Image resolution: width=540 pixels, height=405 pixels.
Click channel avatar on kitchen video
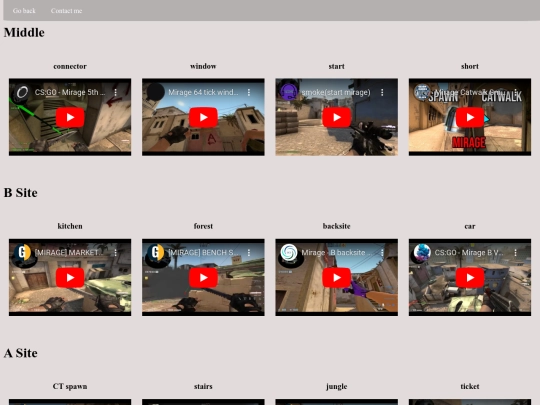pyautogui.click(x=22, y=252)
